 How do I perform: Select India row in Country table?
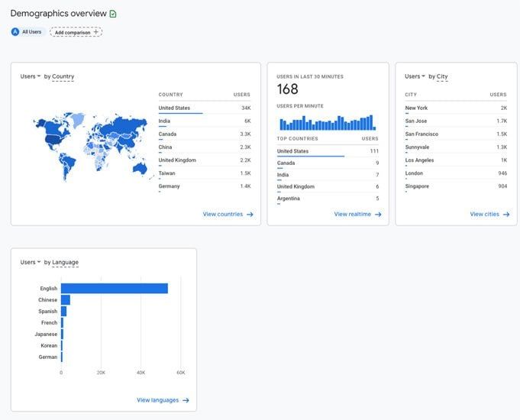205,121
